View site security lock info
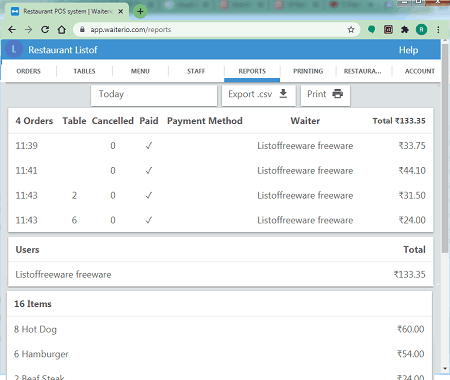 point(82,30)
